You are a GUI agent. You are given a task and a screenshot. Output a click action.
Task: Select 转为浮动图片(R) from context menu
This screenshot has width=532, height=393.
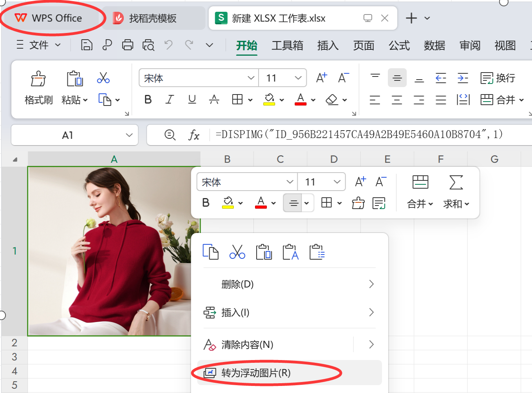255,373
